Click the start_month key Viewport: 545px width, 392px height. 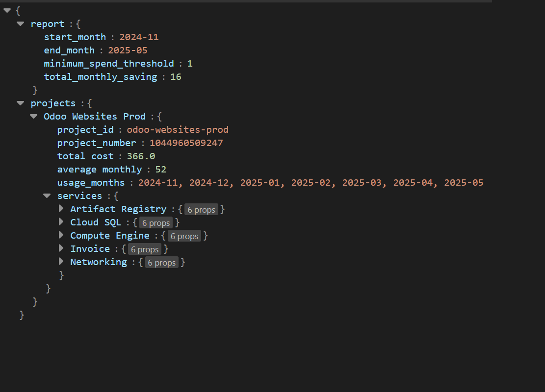(75, 37)
